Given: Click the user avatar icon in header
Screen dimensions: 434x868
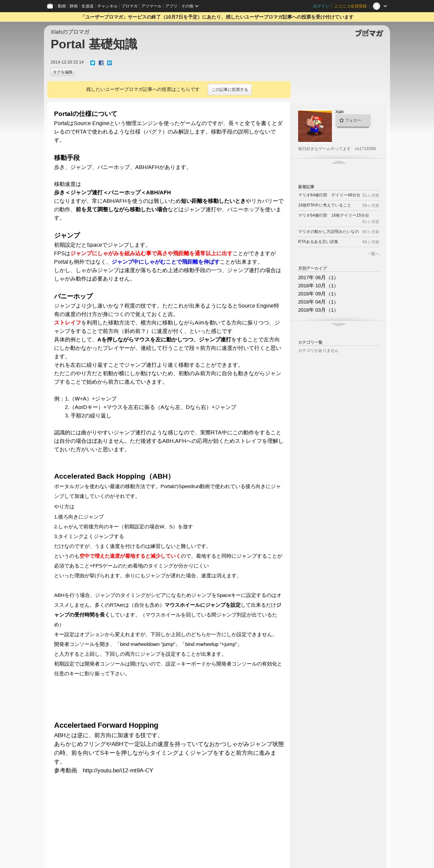Looking at the screenshot, I should point(377,6).
